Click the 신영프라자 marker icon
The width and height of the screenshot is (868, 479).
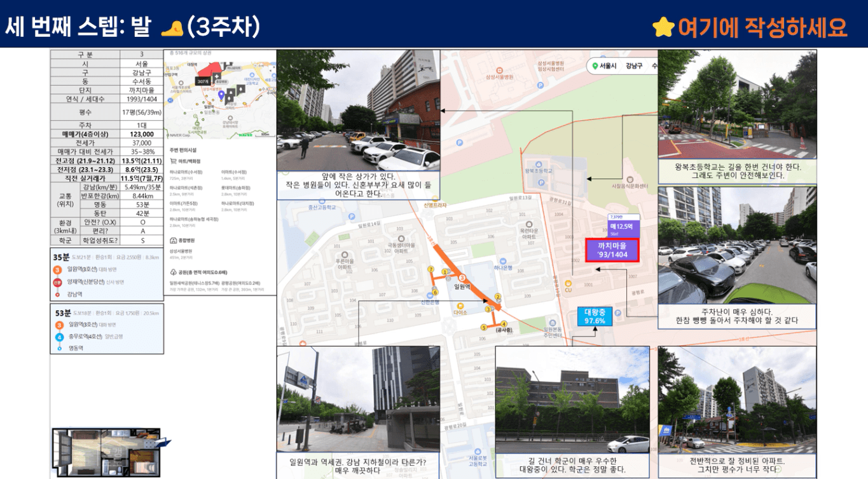coord(435,198)
